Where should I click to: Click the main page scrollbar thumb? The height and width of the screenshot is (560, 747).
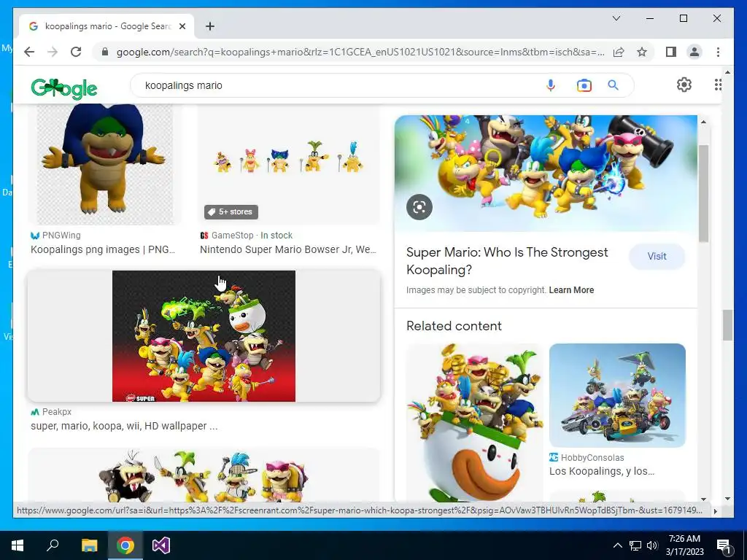727,325
